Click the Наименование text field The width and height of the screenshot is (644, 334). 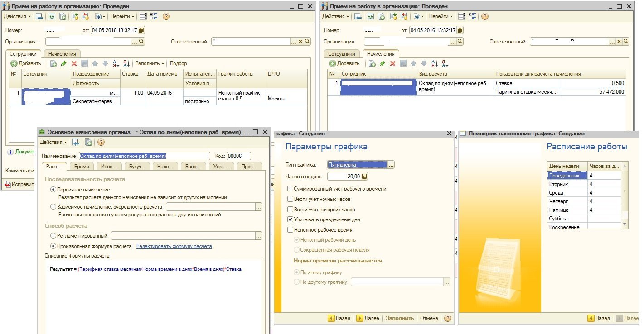[x=144, y=156]
